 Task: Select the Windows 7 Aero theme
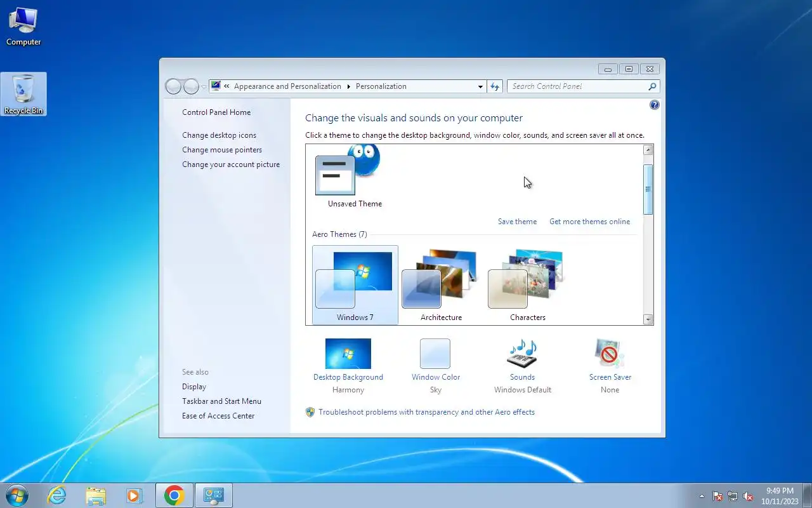tap(355, 285)
